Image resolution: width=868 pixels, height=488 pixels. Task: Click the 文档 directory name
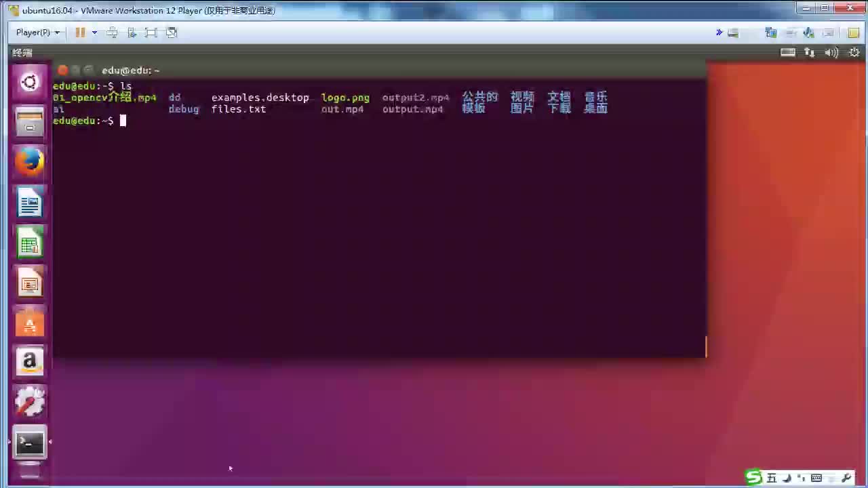[x=559, y=98]
